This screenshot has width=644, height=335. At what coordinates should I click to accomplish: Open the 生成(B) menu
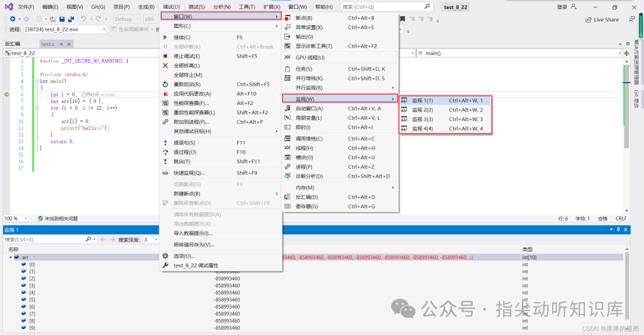[146, 7]
